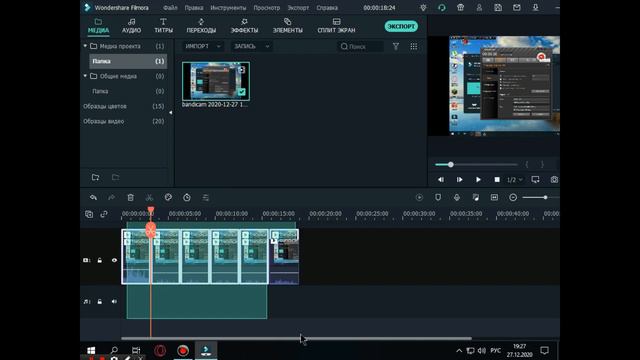Open the Просмотр menu
Viewport: 640px width, 360px height.
pos(267,8)
